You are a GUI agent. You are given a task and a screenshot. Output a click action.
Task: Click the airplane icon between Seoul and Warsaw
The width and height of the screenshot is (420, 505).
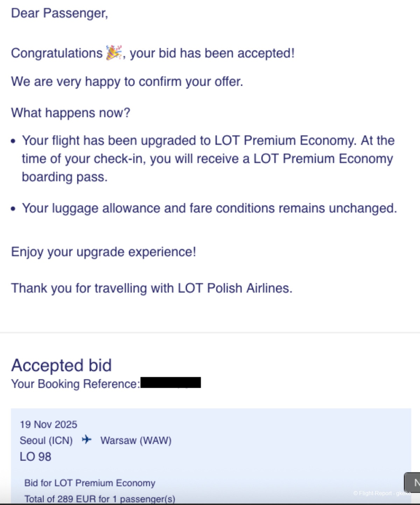click(86, 439)
